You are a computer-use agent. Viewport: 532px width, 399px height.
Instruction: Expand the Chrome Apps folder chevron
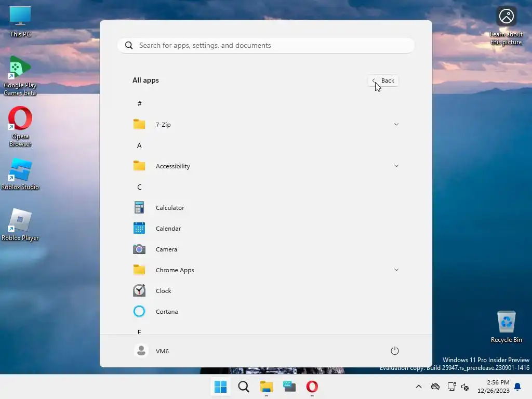[396, 270]
